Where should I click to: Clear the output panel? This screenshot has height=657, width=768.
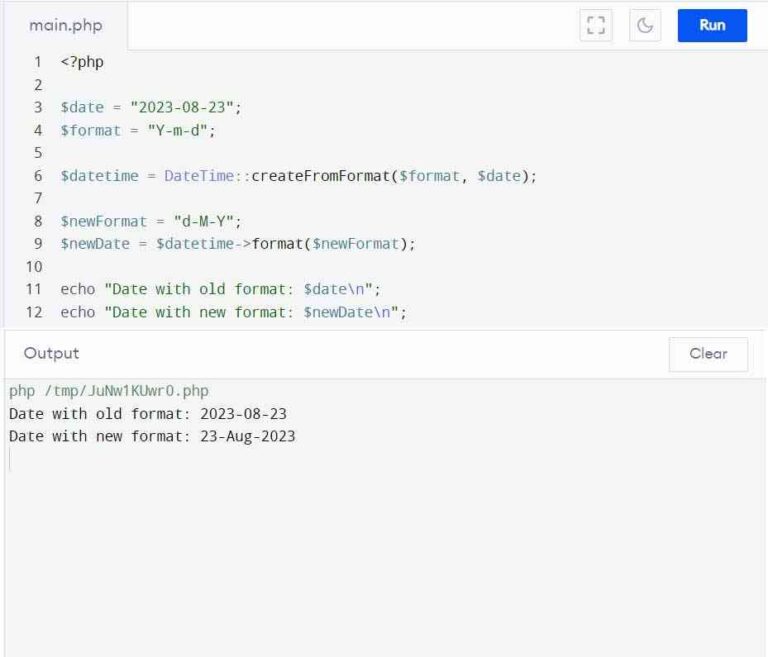708,354
